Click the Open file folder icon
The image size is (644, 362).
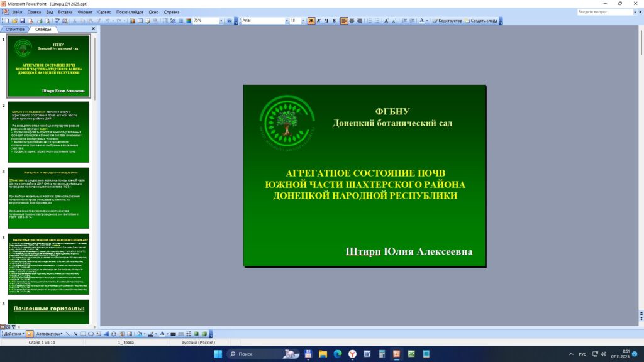13,21
